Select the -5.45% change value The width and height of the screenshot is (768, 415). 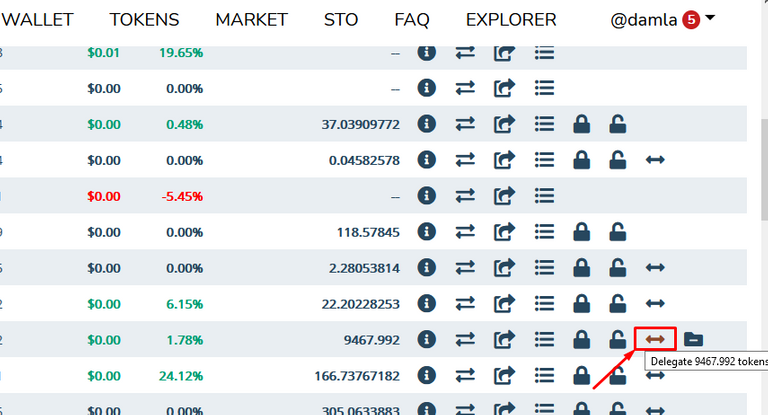182,196
